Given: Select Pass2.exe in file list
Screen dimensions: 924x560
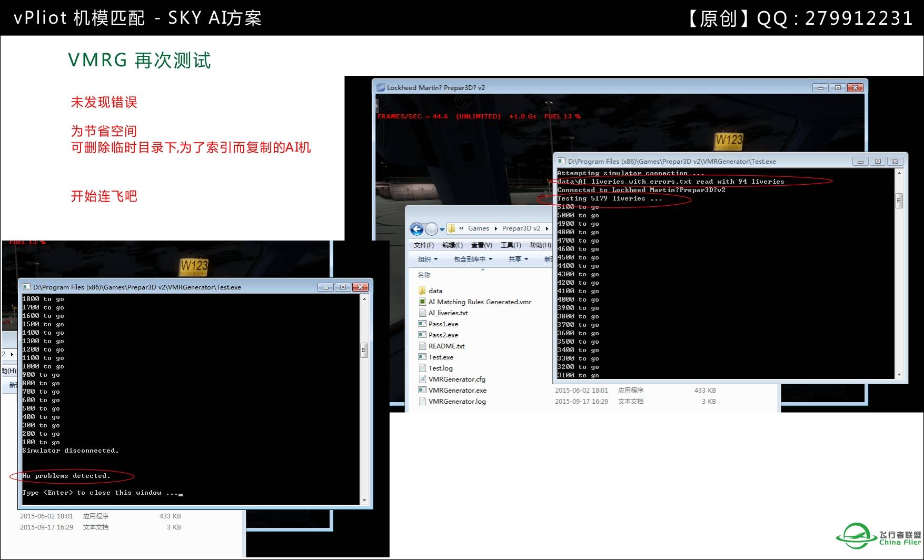Looking at the screenshot, I should point(439,335).
